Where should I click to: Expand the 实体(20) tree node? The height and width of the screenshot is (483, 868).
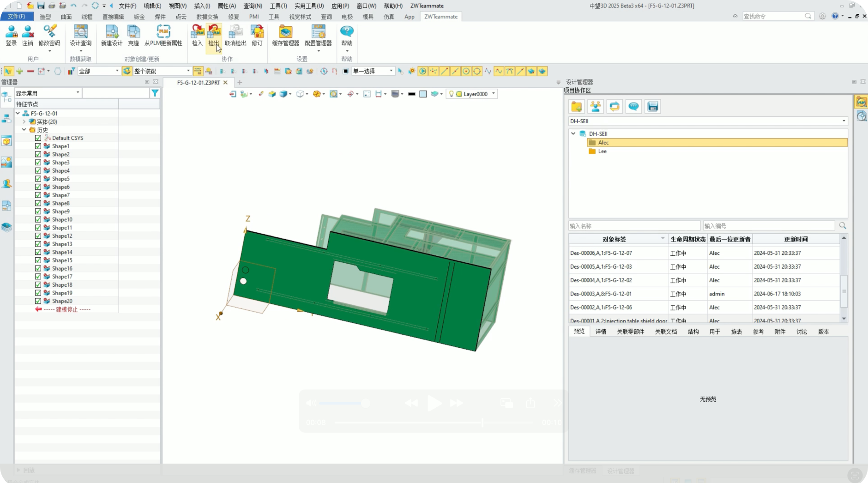click(x=24, y=121)
